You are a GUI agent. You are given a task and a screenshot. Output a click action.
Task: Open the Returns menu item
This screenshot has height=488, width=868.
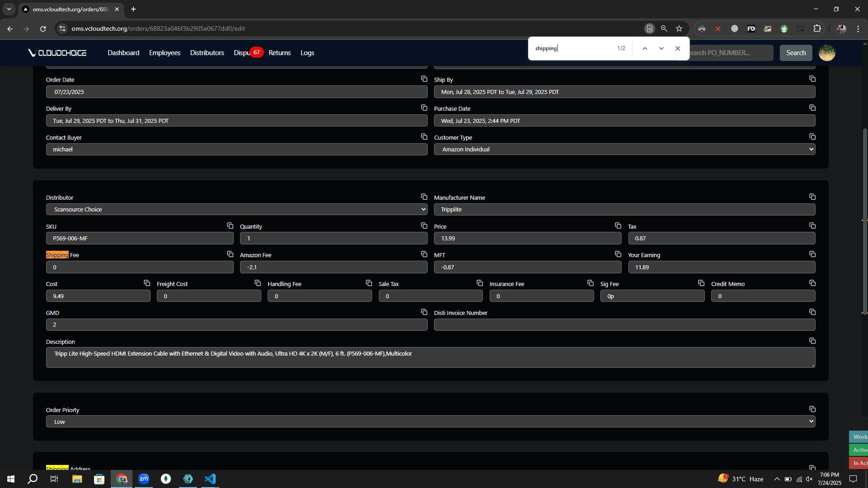point(279,53)
